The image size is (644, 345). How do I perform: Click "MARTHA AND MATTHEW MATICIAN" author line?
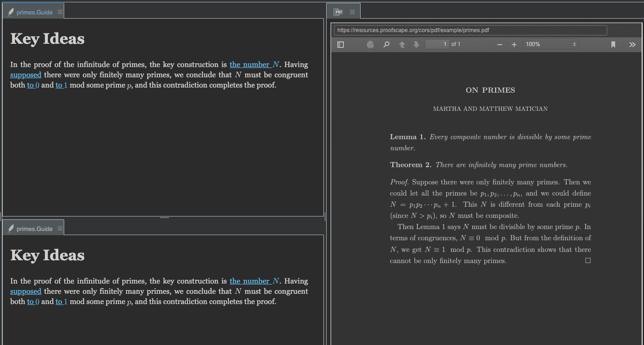coord(490,109)
